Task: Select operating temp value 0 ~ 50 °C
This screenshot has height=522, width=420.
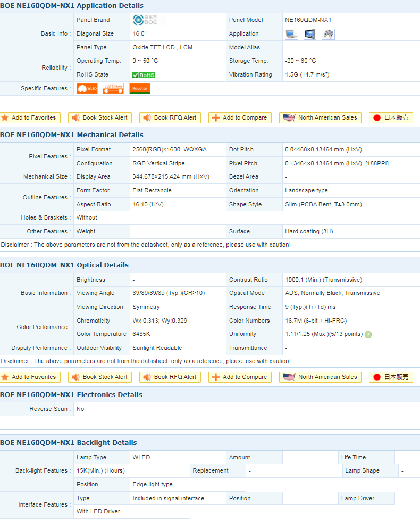Action: (145, 61)
